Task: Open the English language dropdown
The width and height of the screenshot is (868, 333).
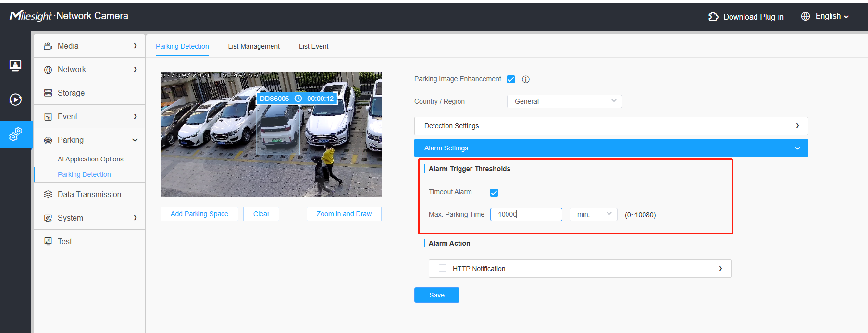Action: tap(832, 16)
